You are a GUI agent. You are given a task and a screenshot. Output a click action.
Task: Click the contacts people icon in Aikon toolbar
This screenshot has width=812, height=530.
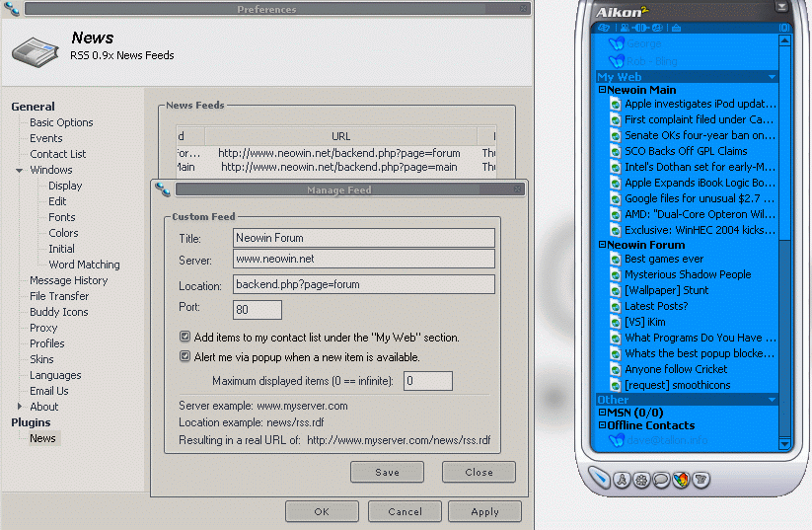(x=626, y=28)
